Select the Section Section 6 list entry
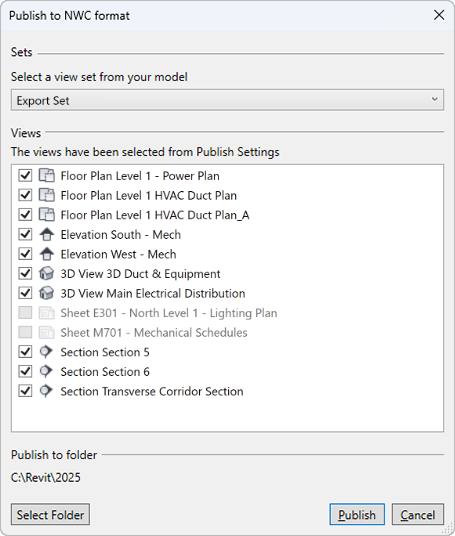This screenshot has width=455, height=536. (105, 372)
